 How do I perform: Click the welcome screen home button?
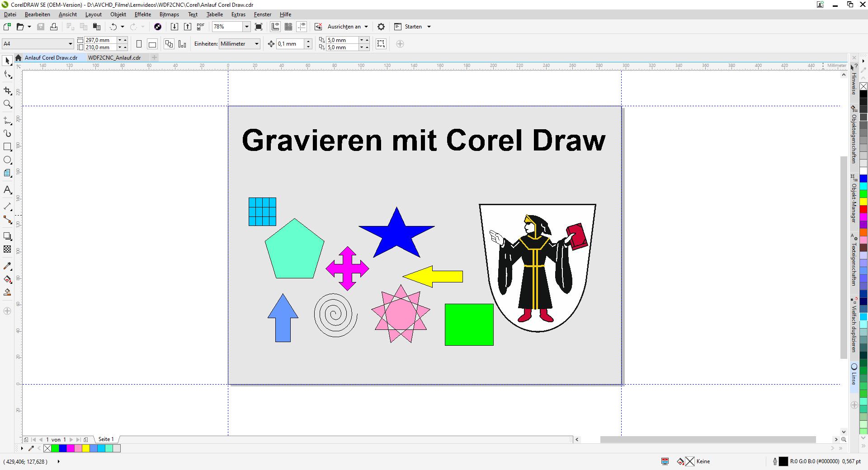click(x=18, y=58)
